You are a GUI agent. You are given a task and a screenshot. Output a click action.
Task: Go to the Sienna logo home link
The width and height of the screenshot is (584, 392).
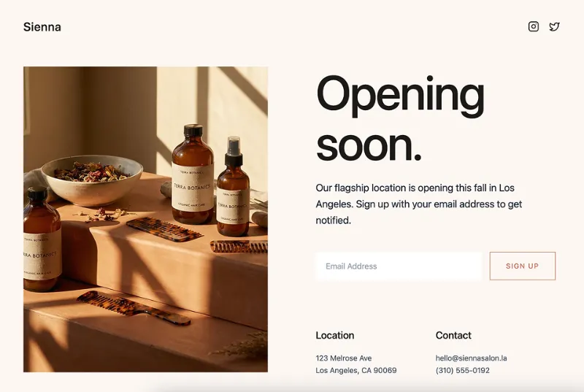(42, 27)
